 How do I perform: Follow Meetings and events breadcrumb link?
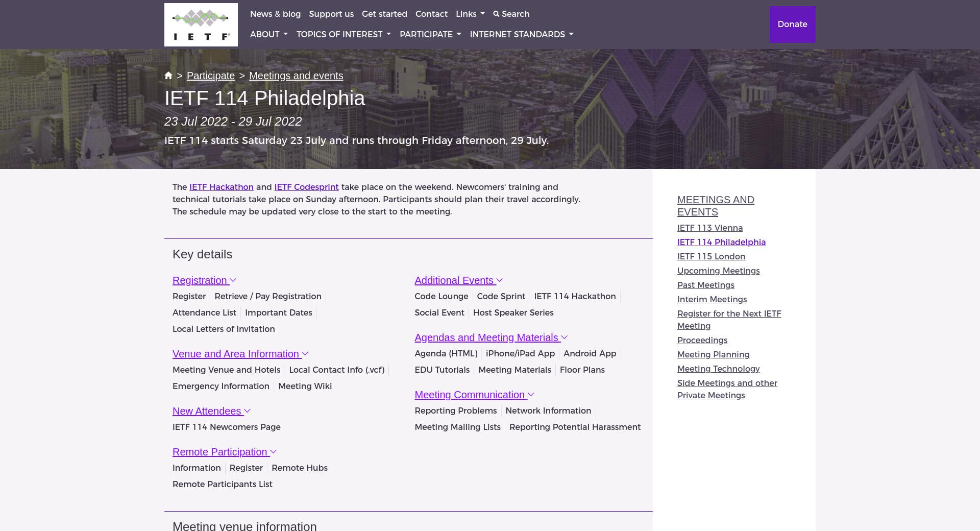296,76
